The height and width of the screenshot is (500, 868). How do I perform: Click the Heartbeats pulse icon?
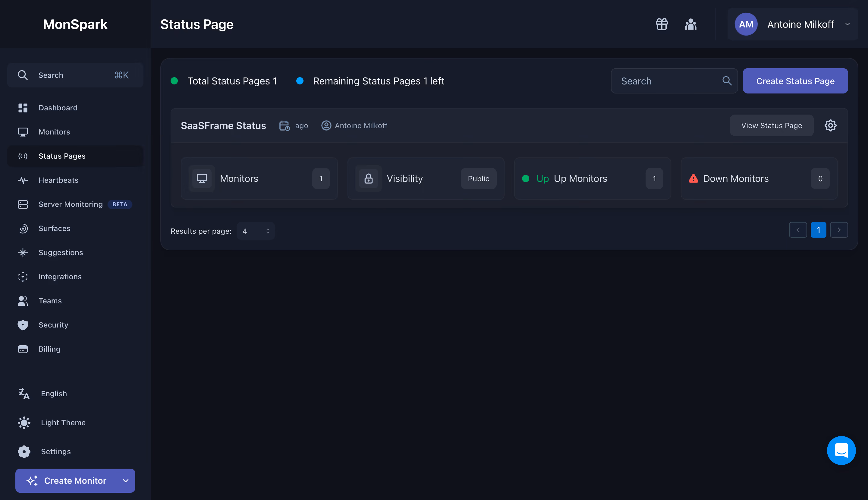(23, 180)
